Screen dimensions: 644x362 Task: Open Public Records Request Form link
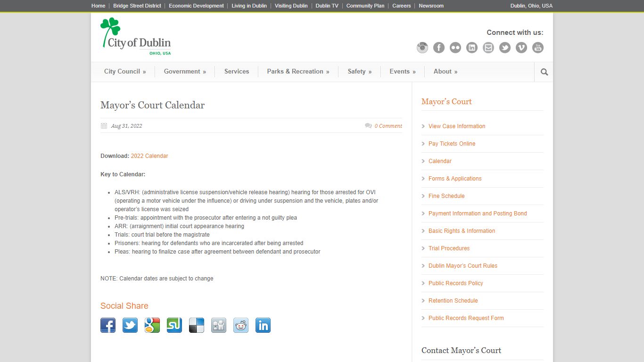click(x=466, y=318)
